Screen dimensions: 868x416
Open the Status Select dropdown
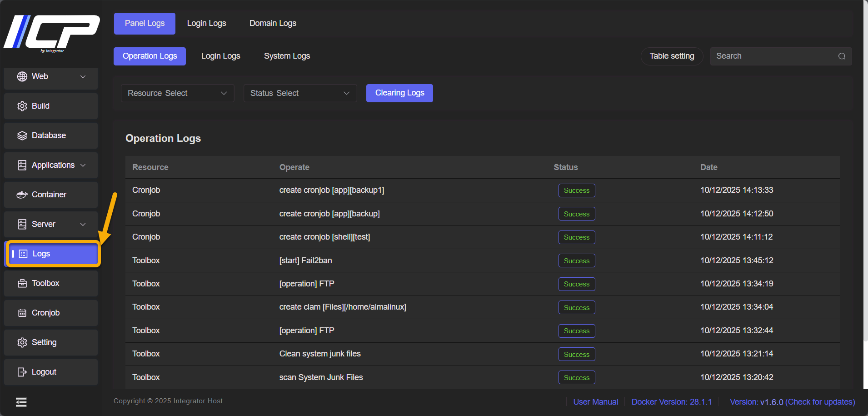pyautogui.click(x=300, y=93)
